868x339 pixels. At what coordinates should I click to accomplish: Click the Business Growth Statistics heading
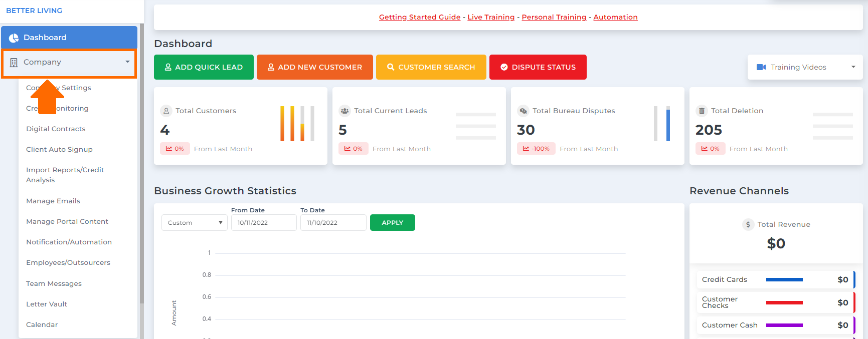click(x=225, y=191)
